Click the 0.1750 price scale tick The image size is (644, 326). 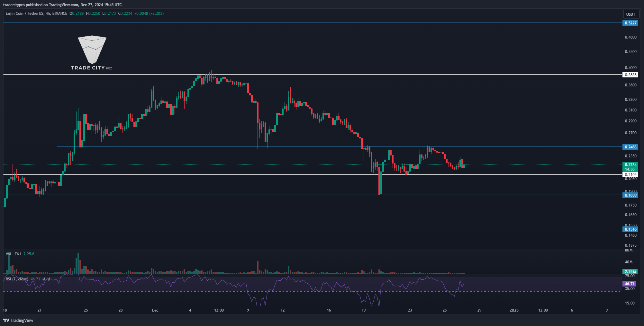[630, 205]
